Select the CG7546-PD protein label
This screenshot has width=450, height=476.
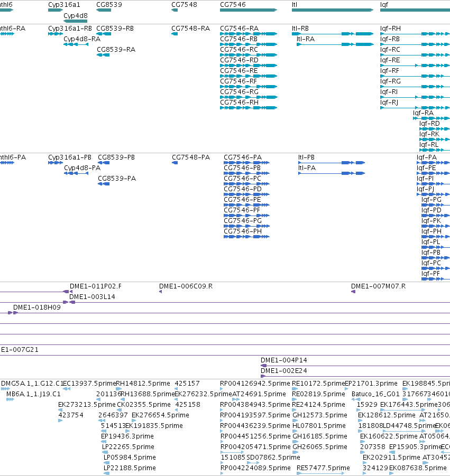pyautogui.click(x=243, y=189)
